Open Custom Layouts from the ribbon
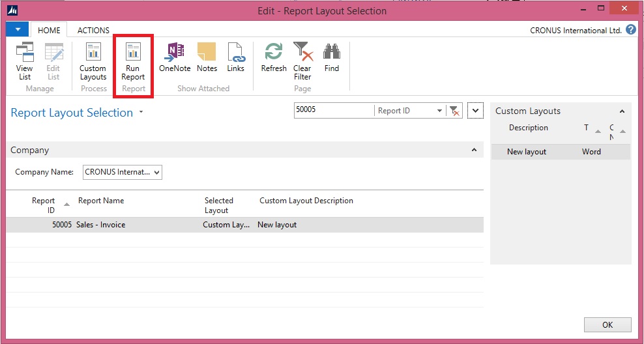Screen dimensions: 644x344 pos(93,60)
